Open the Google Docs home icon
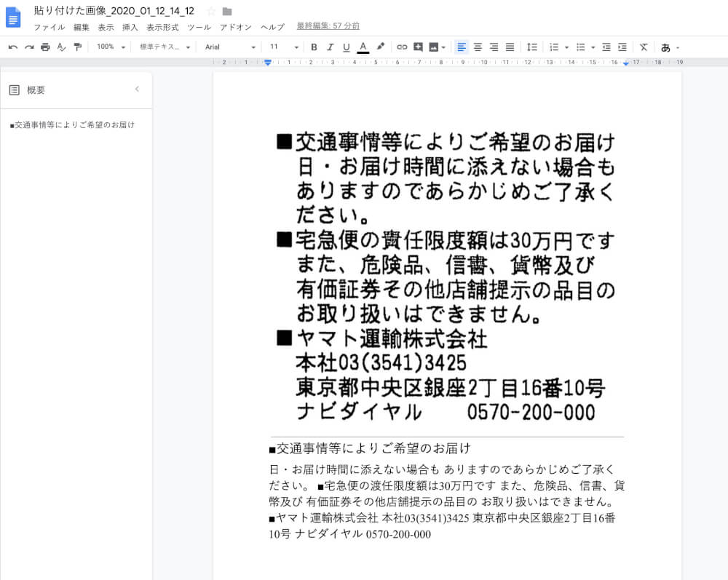Screen dimensions: 728x580 click(x=13, y=17)
